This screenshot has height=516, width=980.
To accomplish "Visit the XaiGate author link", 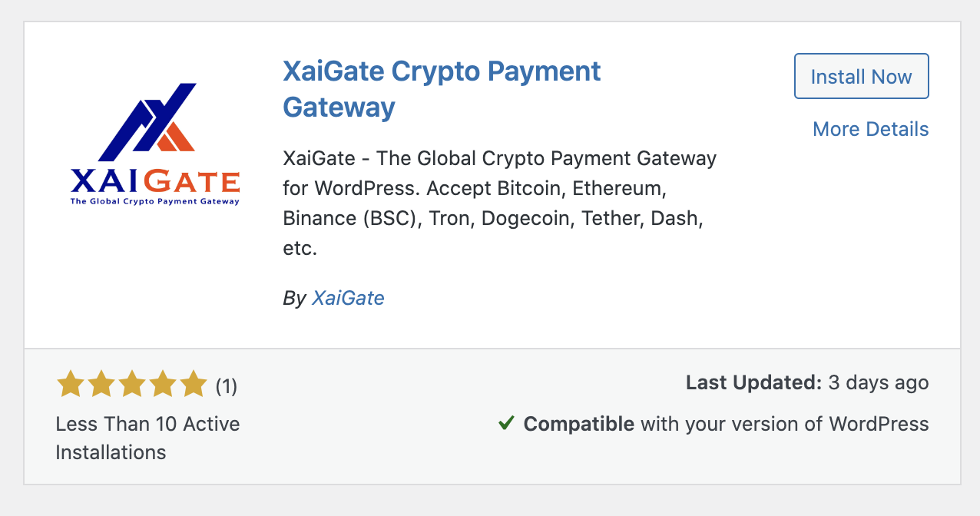I will pos(348,298).
